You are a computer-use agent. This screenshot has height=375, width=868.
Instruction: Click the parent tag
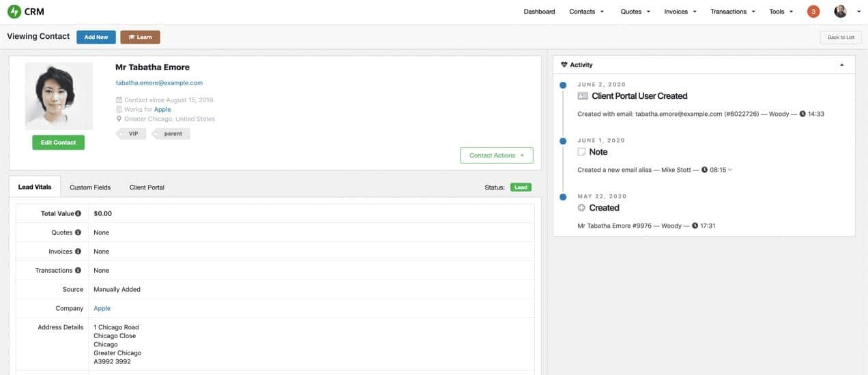coord(171,134)
